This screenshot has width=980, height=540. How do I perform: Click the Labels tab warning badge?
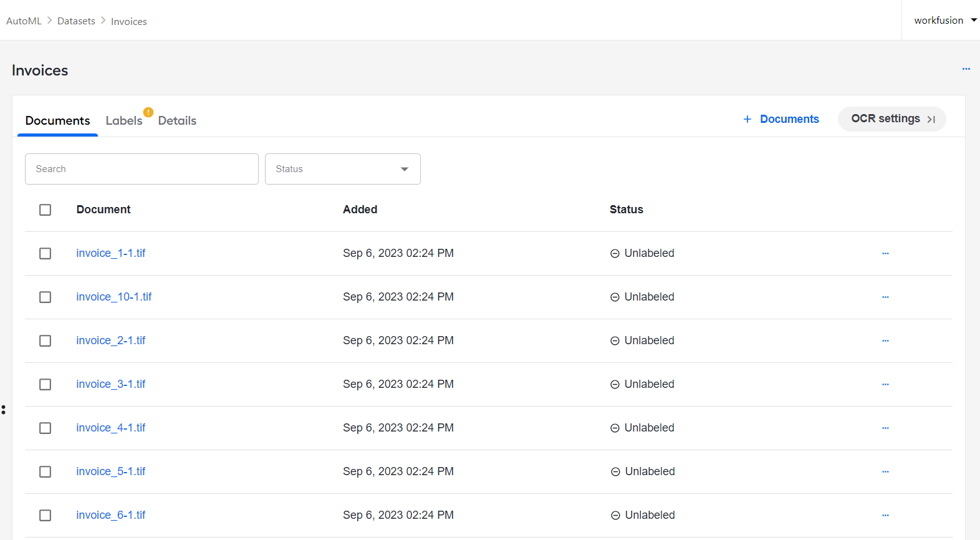point(148,112)
